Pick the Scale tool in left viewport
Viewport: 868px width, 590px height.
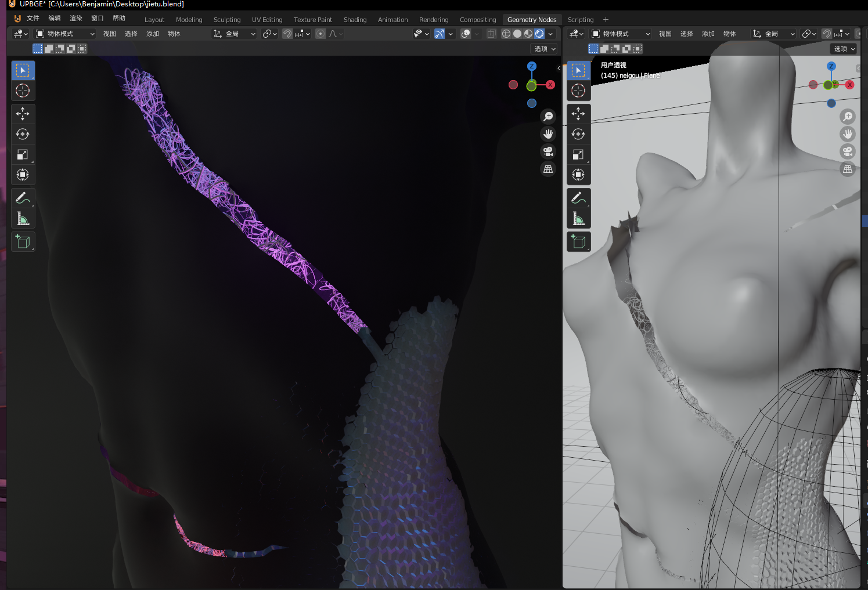click(23, 154)
